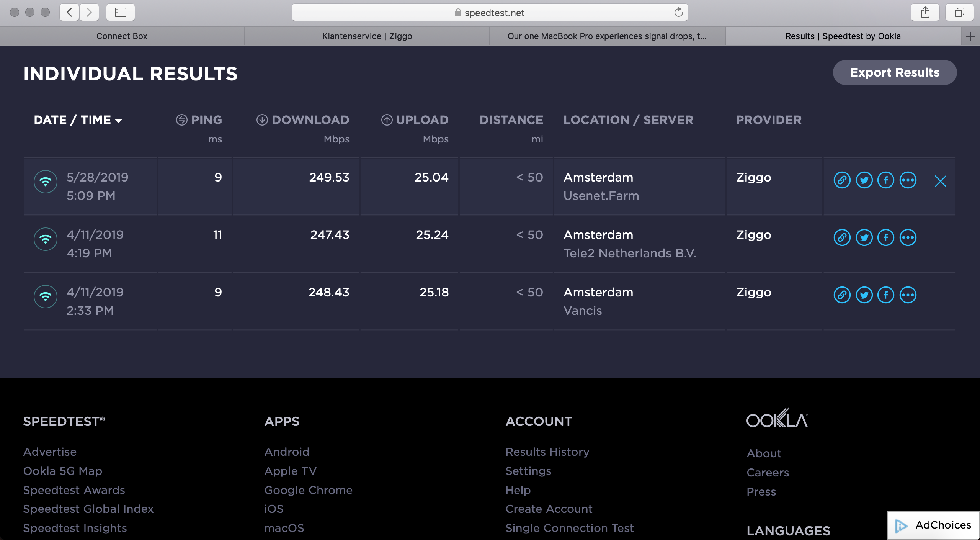
Task: Click Wi-Fi icon of 5/28/2019 result
Action: [46, 182]
